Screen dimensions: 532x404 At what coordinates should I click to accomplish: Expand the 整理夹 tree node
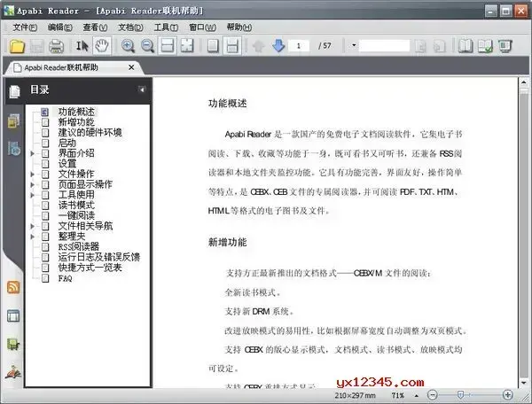tap(32, 237)
